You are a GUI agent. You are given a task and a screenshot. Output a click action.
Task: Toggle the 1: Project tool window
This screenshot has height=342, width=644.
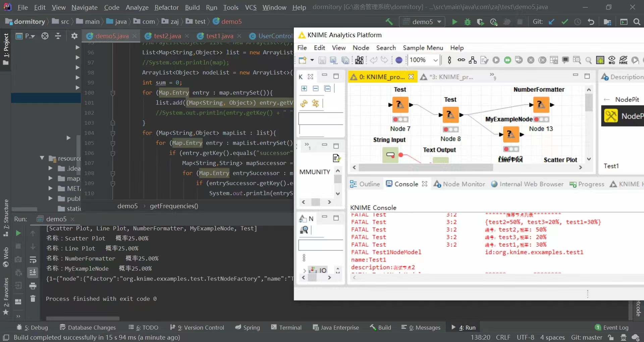pyautogui.click(x=6, y=49)
